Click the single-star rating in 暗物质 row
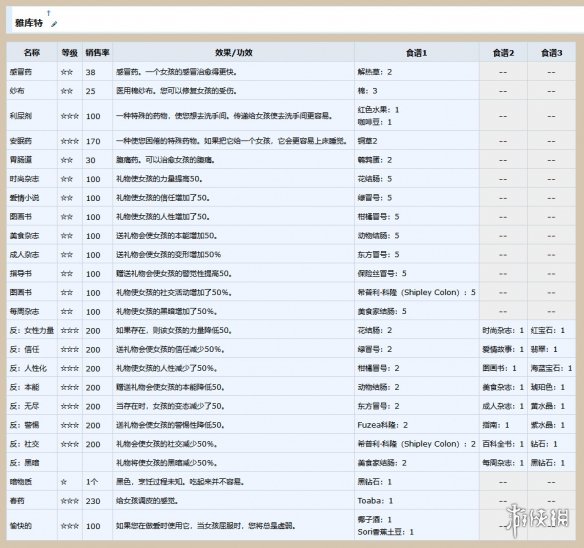 64,482
